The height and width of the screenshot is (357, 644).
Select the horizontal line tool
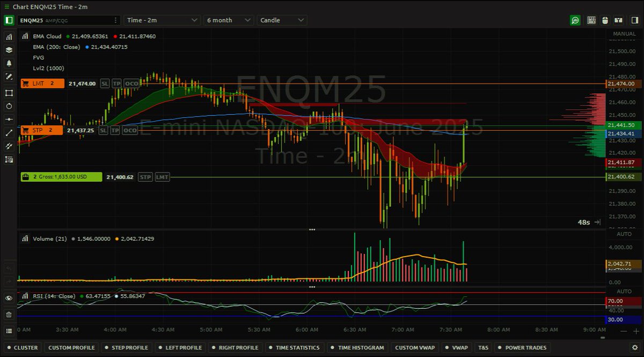coord(9,119)
